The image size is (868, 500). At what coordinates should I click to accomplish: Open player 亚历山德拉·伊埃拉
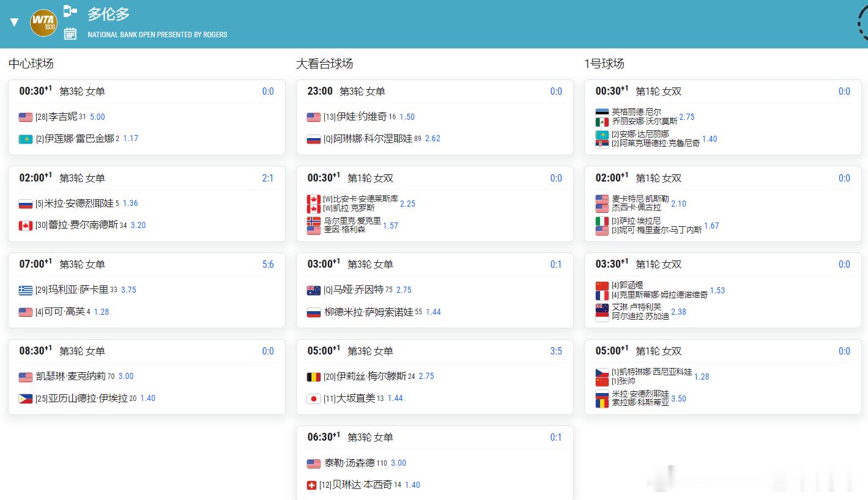click(x=88, y=398)
